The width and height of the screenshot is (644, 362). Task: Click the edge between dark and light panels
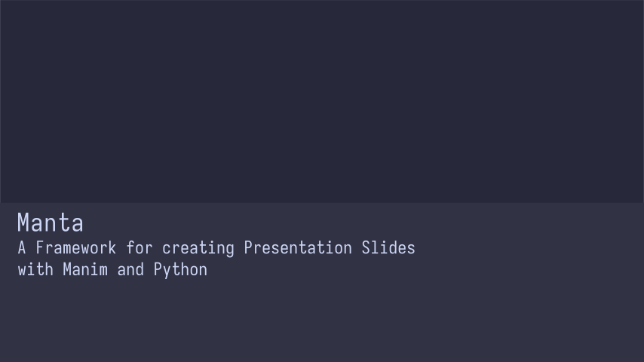(x=322, y=203)
